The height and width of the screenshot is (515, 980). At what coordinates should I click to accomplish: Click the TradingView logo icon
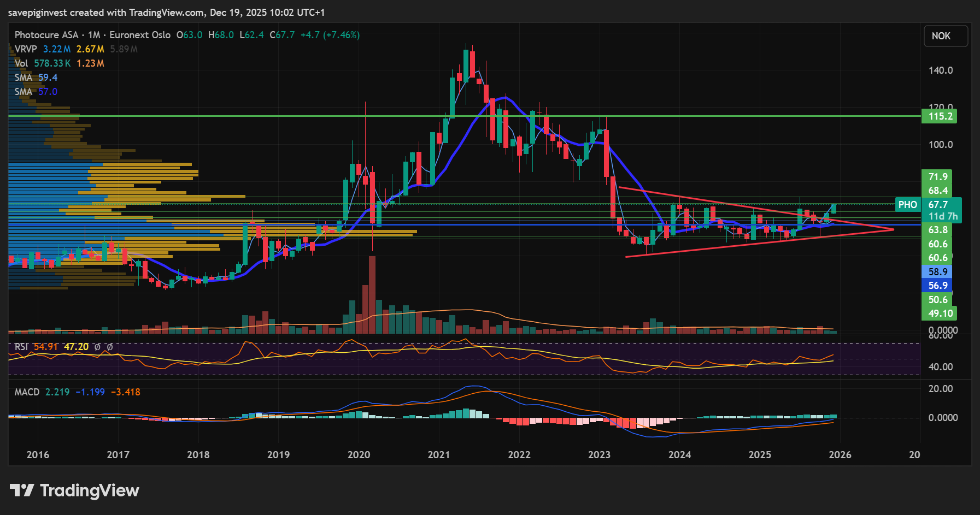(x=22, y=490)
